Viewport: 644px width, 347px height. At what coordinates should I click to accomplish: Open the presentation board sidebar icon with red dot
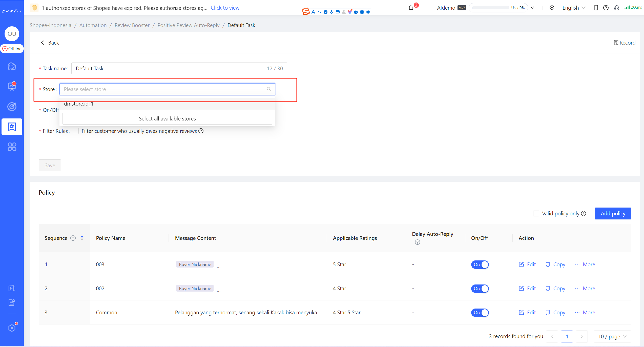click(x=12, y=86)
